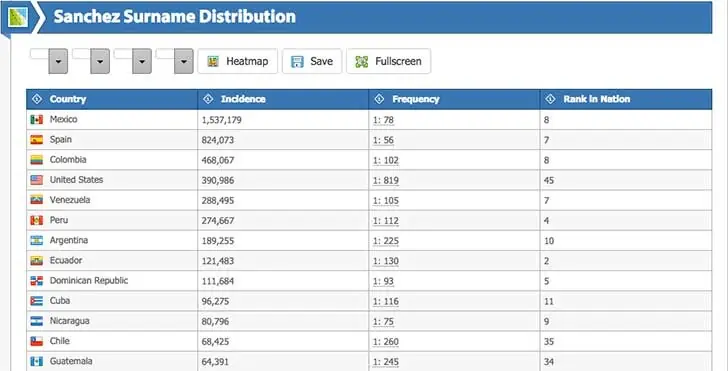Click the Nicaragua flag icon

[37, 321]
